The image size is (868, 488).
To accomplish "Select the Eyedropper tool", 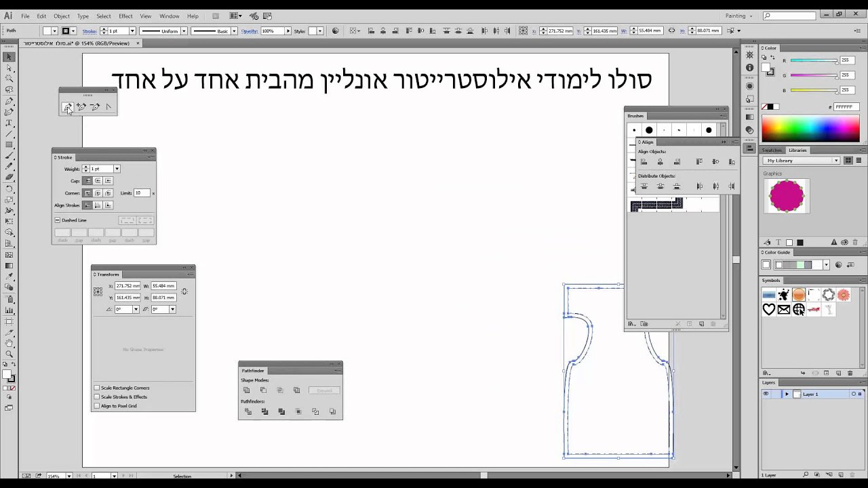I will [9, 277].
